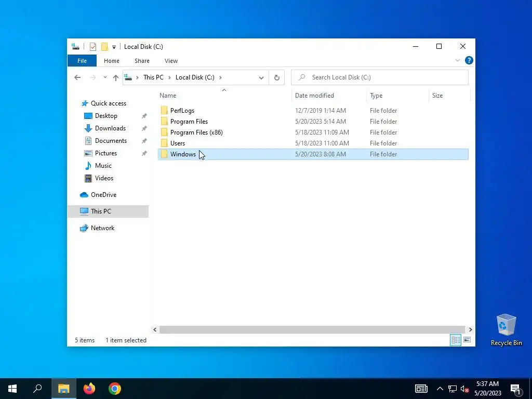Click This PC in the address bar

(x=153, y=77)
